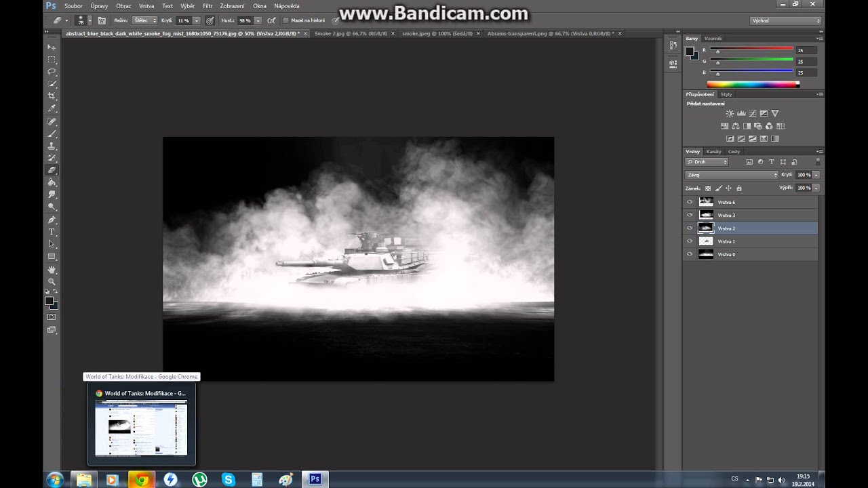
Task: Activate the Horizontal Type tool
Action: pyautogui.click(x=52, y=232)
